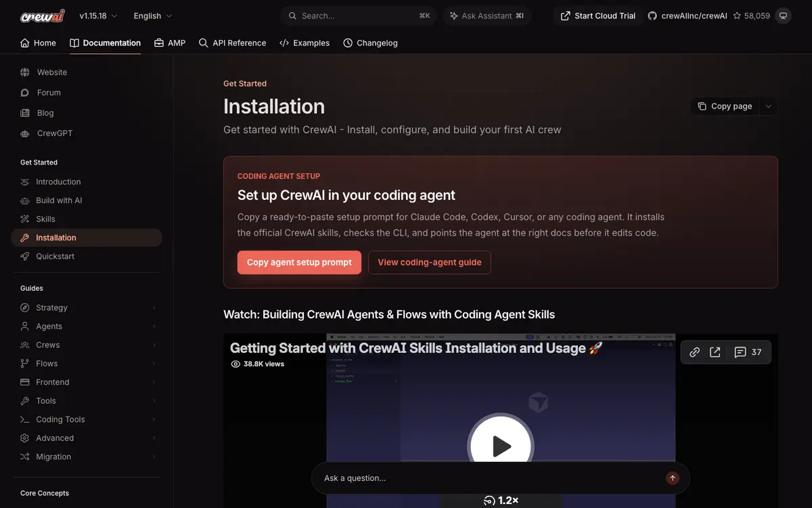Click View coding-agent guide
Screen dimensions: 812x508
click(x=430, y=262)
